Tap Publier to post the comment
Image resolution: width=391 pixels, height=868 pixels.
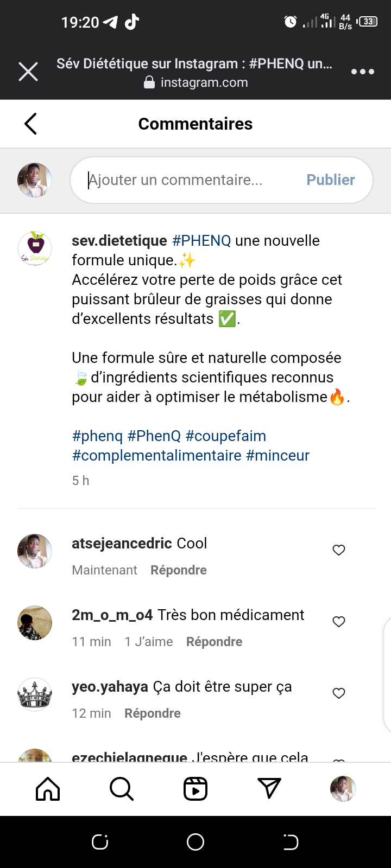[330, 180]
